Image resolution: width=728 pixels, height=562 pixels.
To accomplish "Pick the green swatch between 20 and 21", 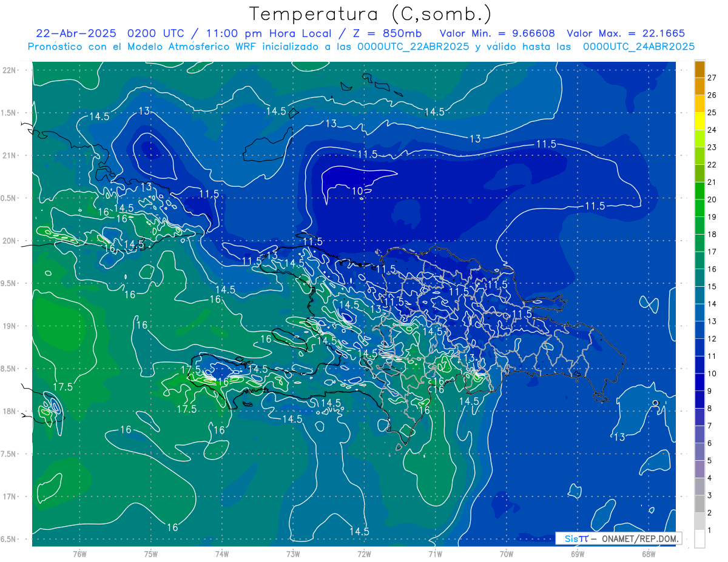I will tap(699, 191).
